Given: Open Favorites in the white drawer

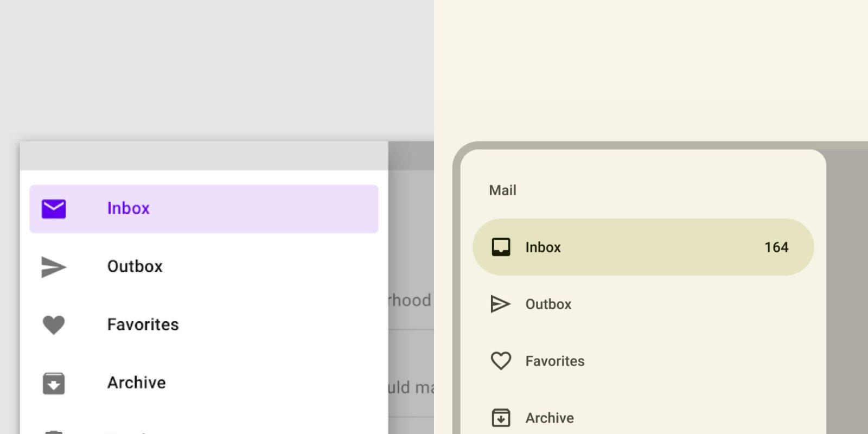Looking at the screenshot, I should click(143, 324).
